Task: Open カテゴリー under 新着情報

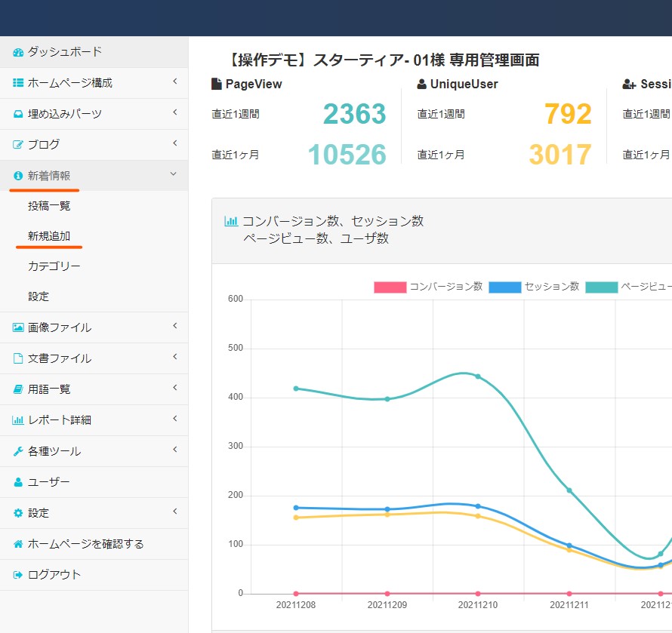Action: coord(54,266)
